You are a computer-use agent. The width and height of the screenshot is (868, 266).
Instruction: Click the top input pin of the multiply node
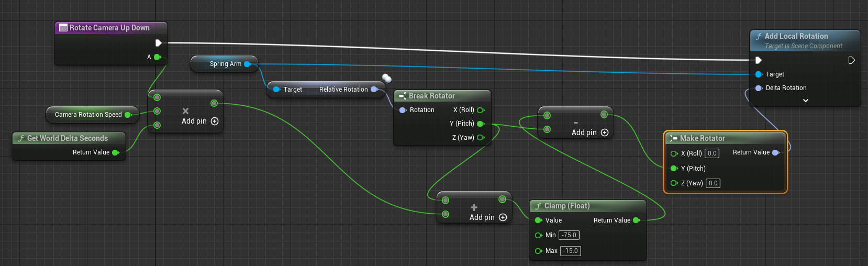click(157, 97)
